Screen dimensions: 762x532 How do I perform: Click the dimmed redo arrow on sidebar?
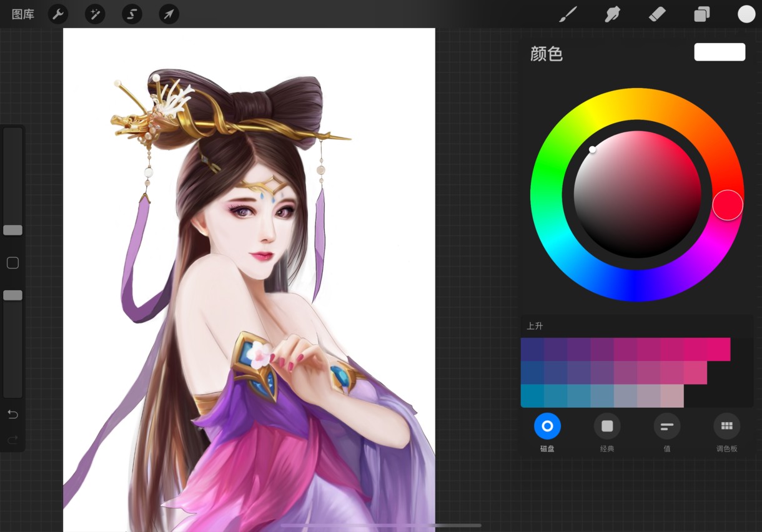click(12, 440)
